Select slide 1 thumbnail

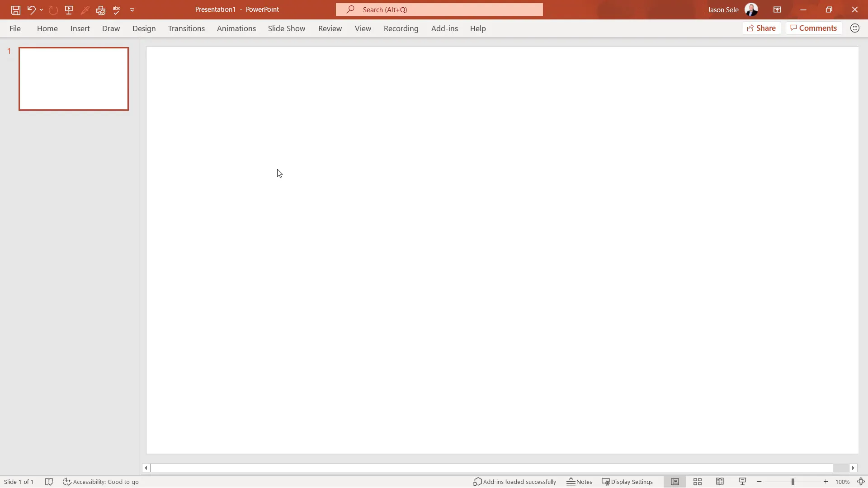point(74,79)
